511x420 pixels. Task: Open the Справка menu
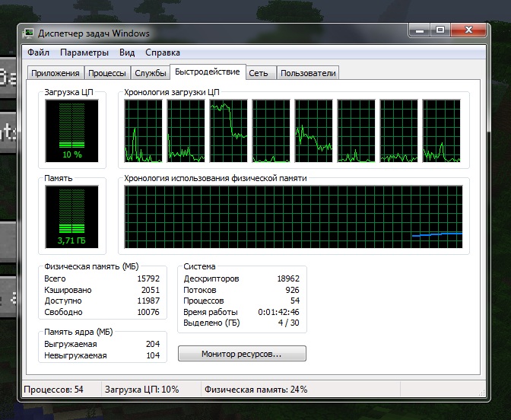click(x=163, y=52)
